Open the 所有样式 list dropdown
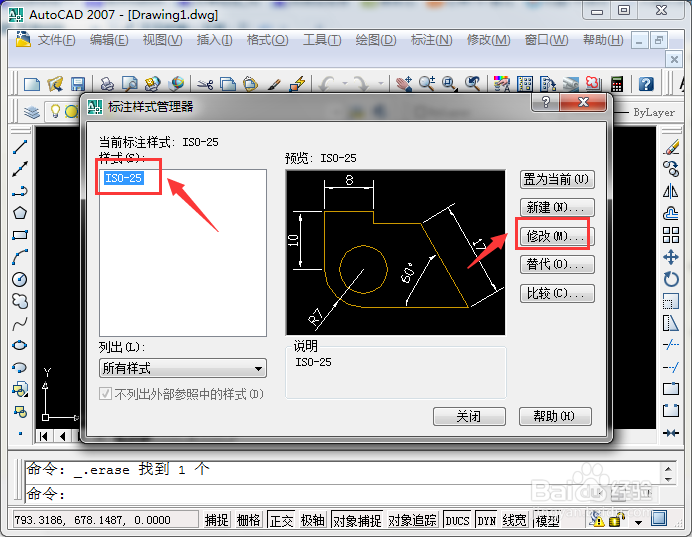This screenshot has height=537, width=692. click(183, 368)
